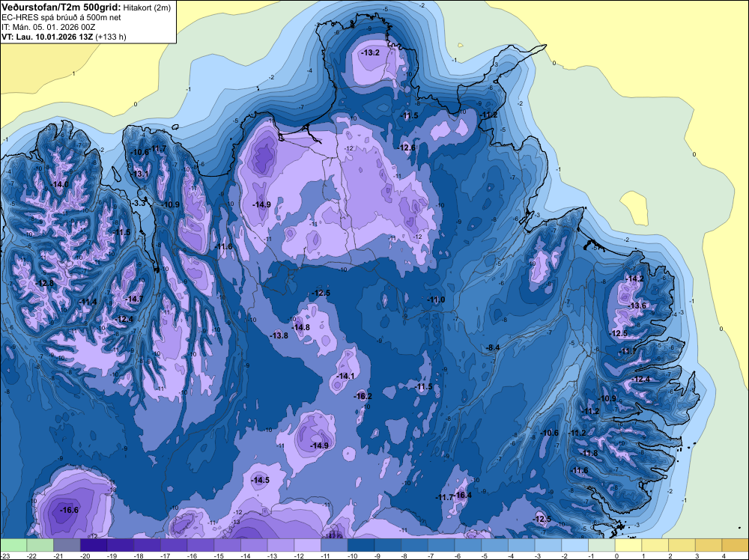Viewport: 749px width, 560px height.
Task: Click the -14.5 temperature value
Action: point(261,481)
